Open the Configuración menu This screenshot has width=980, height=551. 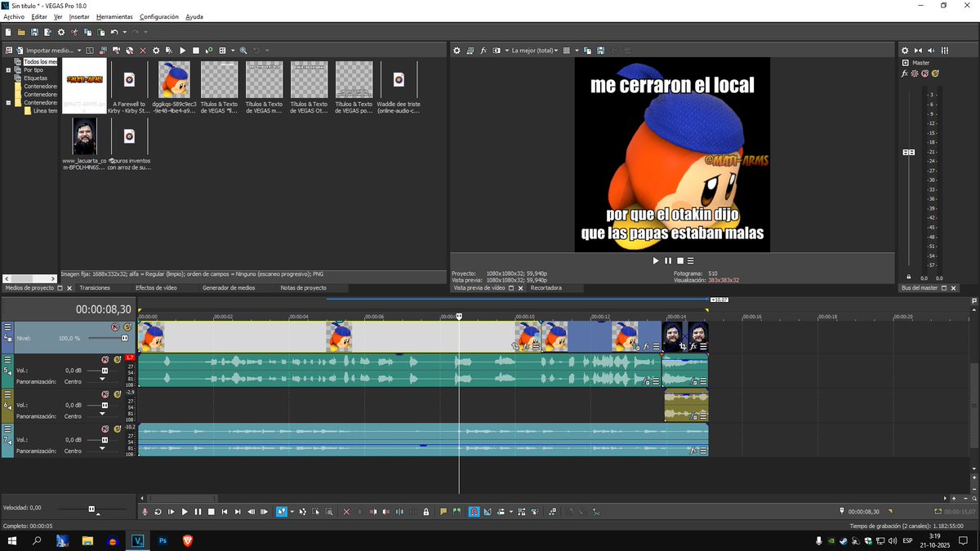pyautogui.click(x=159, y=16)
